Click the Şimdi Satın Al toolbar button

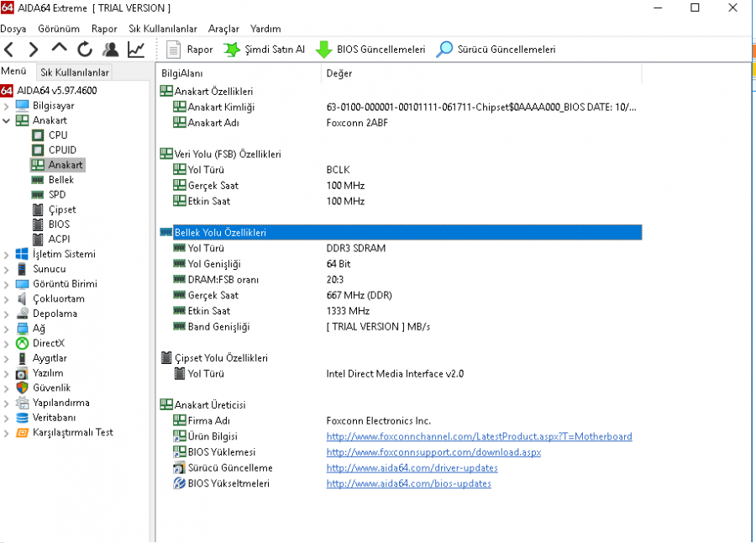[x=265, y=50]
